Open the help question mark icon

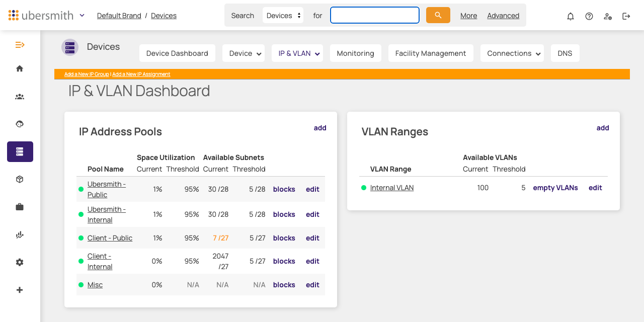click(x=589, y=16)
